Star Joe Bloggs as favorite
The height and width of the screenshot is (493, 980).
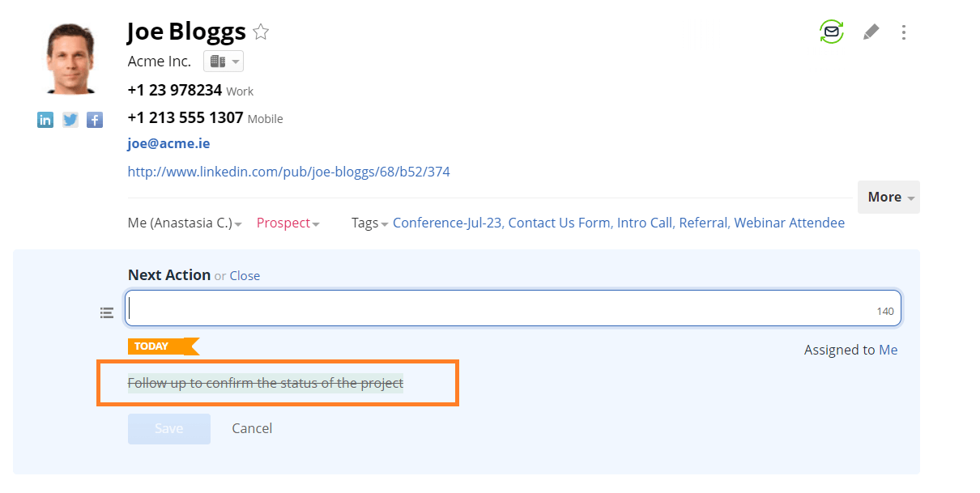[261, 32]
